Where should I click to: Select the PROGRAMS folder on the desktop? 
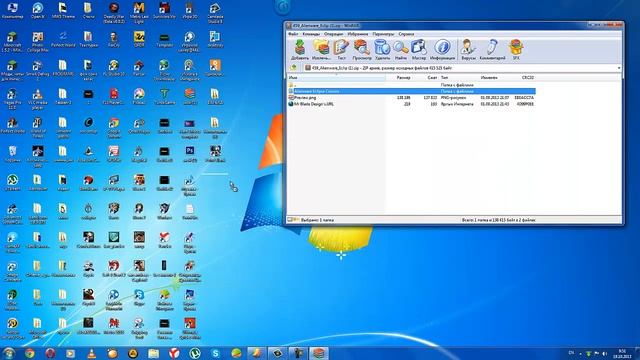point(63,68)
